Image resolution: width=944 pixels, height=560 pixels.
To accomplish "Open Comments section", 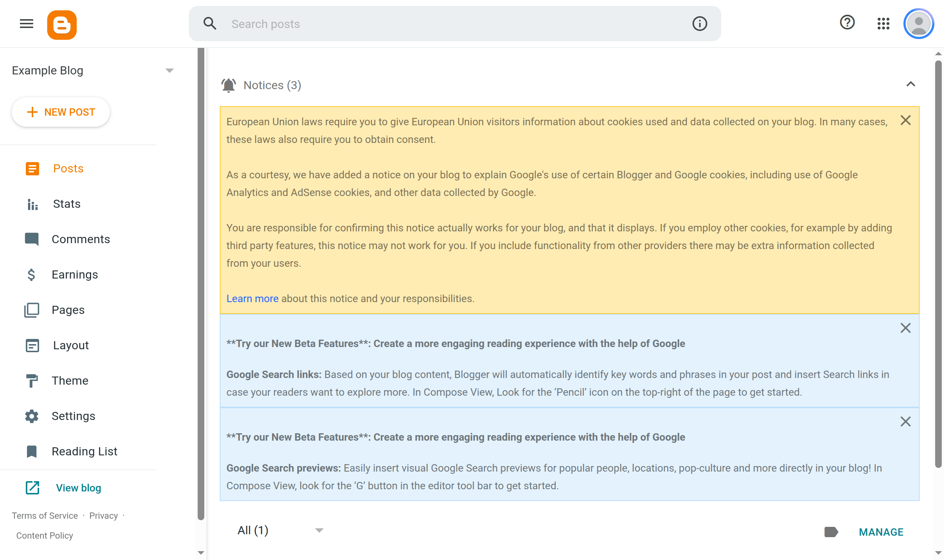I will 81,239.
